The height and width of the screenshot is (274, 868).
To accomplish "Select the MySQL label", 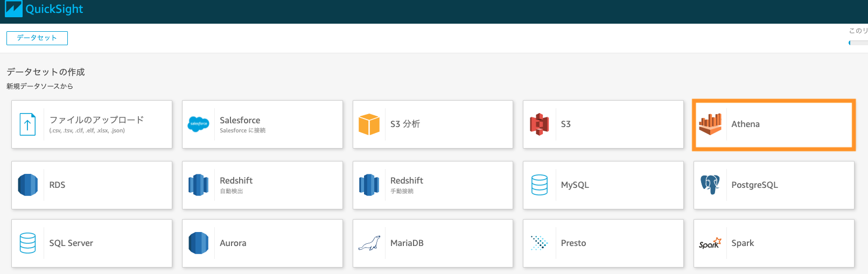I will pyautogui.click(x=575, y=185).
